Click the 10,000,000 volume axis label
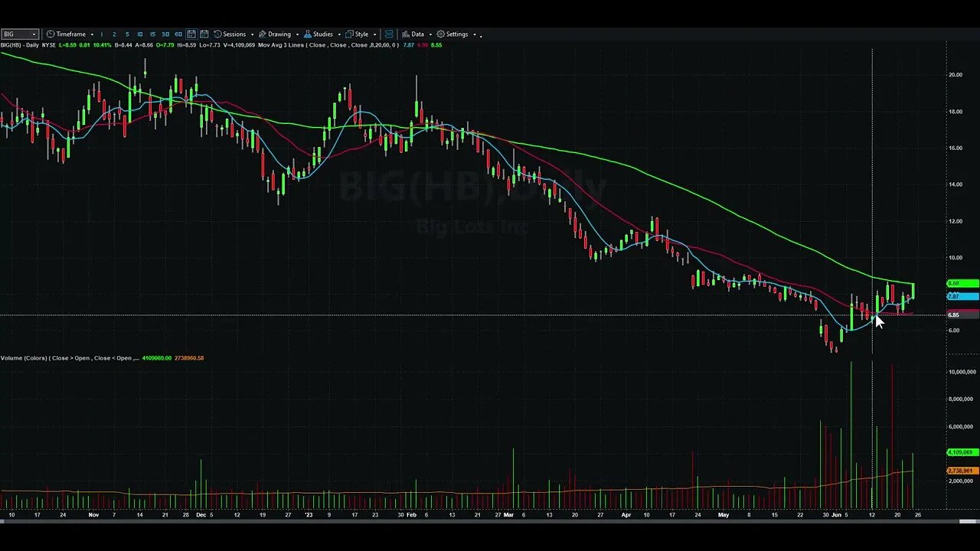The image size is (980, 551). [x=962, y=372]
